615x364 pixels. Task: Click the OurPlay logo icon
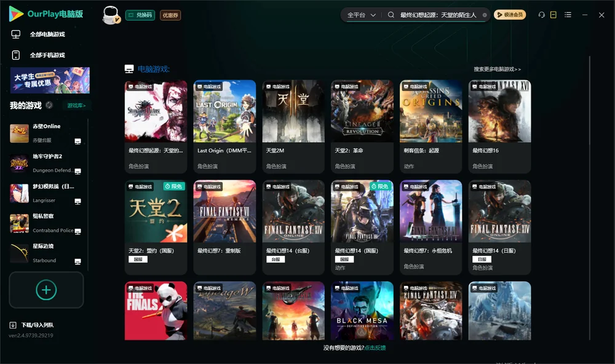click(16, 14)
